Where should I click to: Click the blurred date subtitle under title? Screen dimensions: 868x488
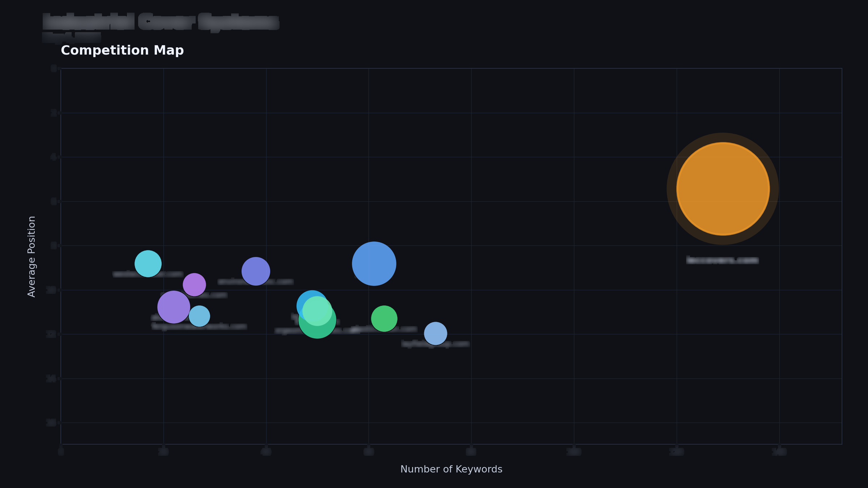tap(72, 37)
